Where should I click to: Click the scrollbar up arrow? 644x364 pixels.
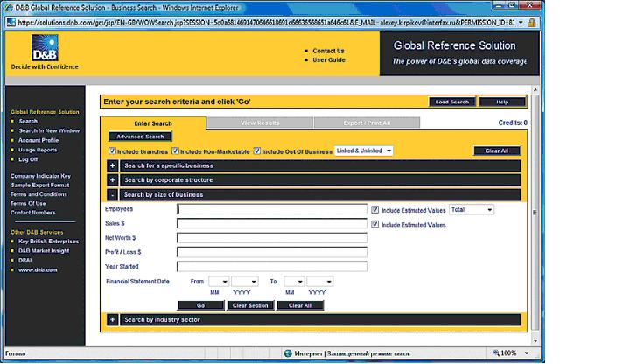[x=535, y=89]
